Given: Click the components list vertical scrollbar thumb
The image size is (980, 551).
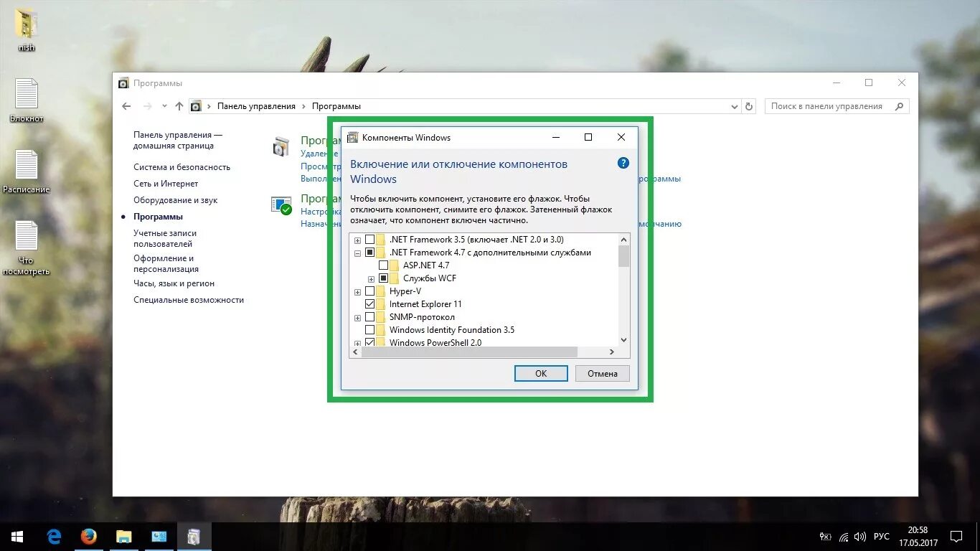Looking at the screenshot, I should pos(623,256).
